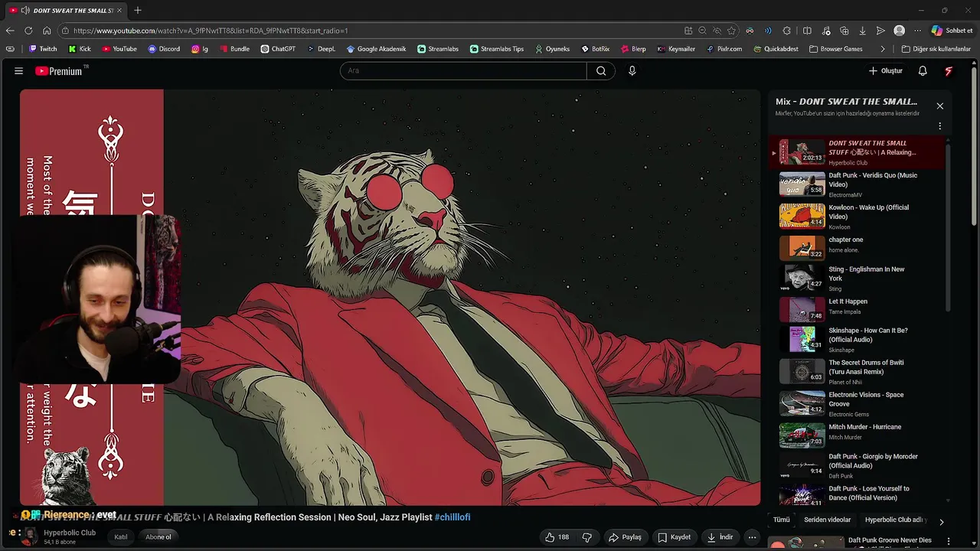980x551 pixels.
Task: Open the Mix playlist three-dot options
Action: 939,126
